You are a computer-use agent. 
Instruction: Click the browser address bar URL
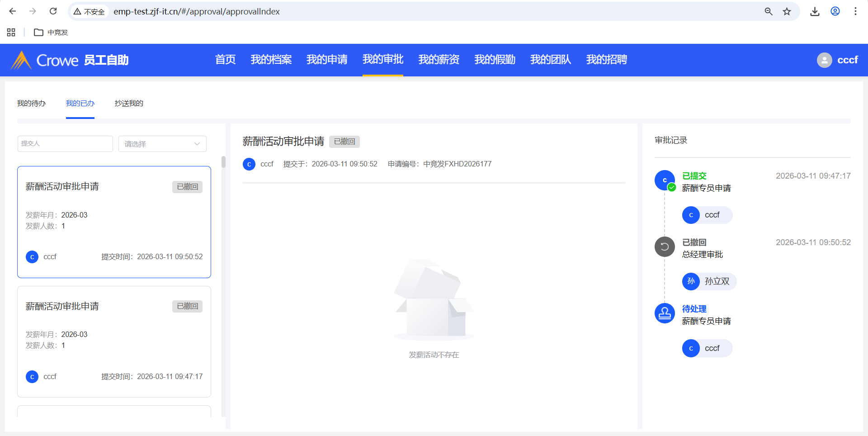[x=197, y=11]
